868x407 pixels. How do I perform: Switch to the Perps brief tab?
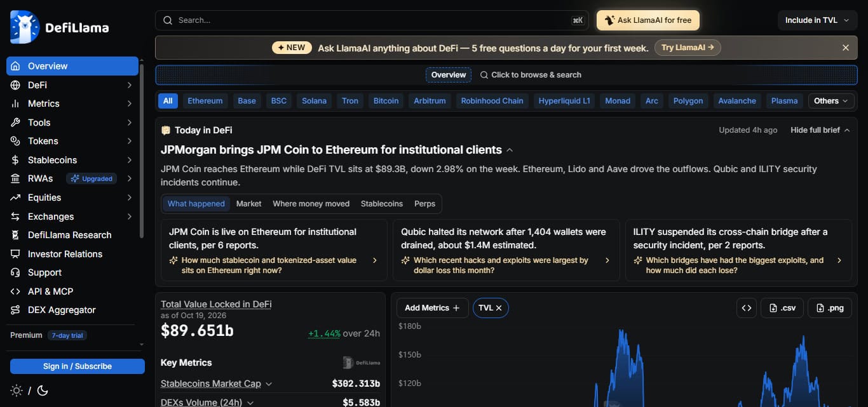tap(424, 204)
